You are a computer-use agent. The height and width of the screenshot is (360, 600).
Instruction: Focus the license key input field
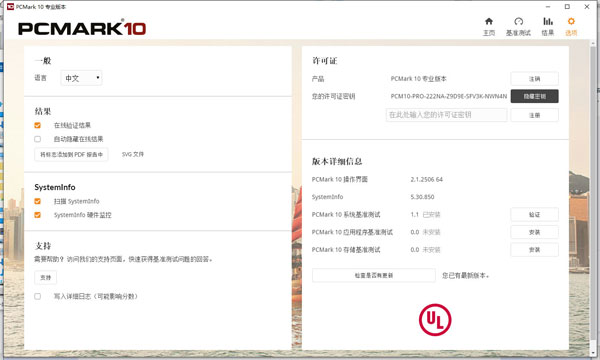point(446,115)
